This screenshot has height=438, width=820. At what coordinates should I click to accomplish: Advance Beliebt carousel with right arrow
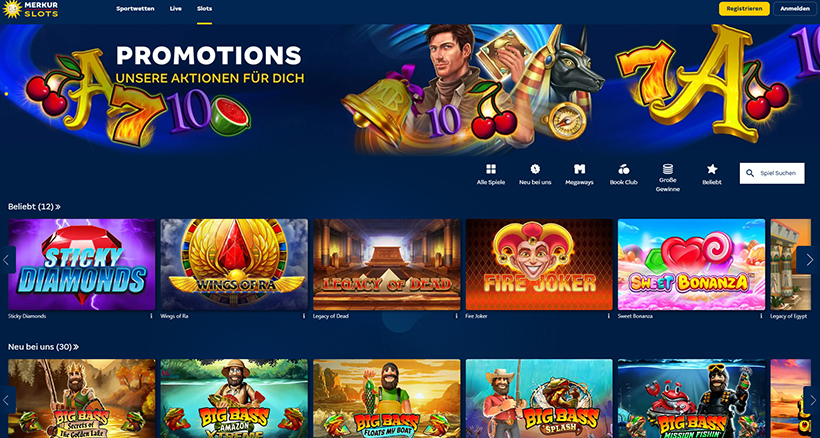808,260
